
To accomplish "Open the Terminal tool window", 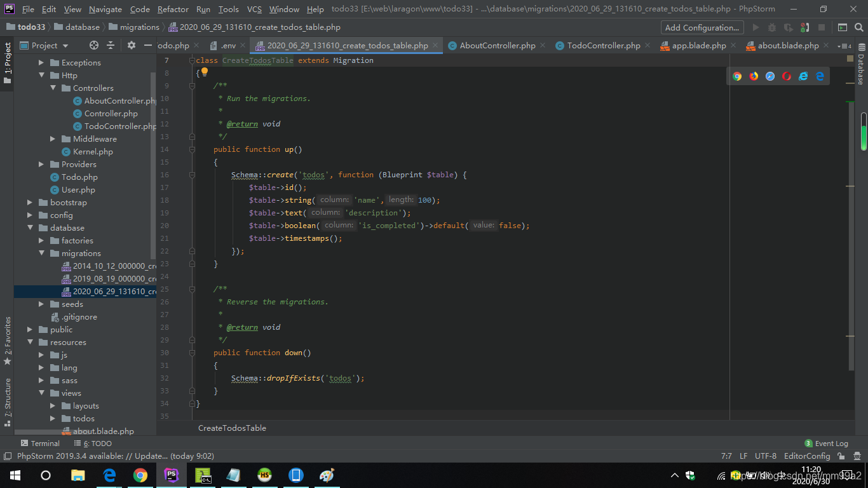I will 40,443.
